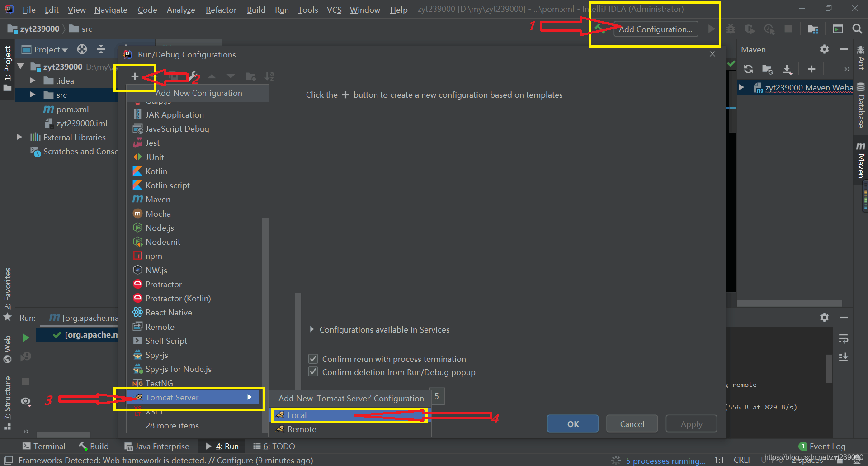868x466 pixels.
Task: Open the Project view dropdown
Action: 45,49
